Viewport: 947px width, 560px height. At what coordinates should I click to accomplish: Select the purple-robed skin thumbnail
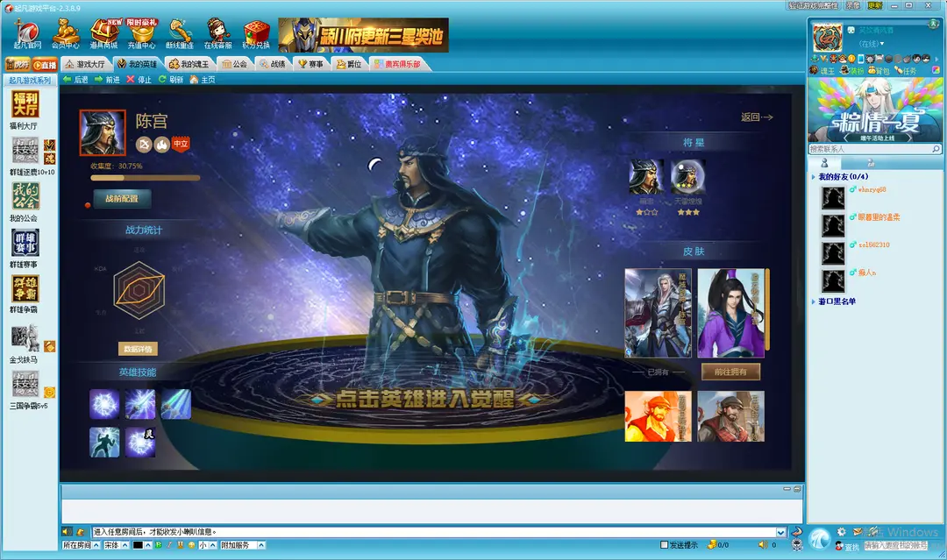(730, 313)
